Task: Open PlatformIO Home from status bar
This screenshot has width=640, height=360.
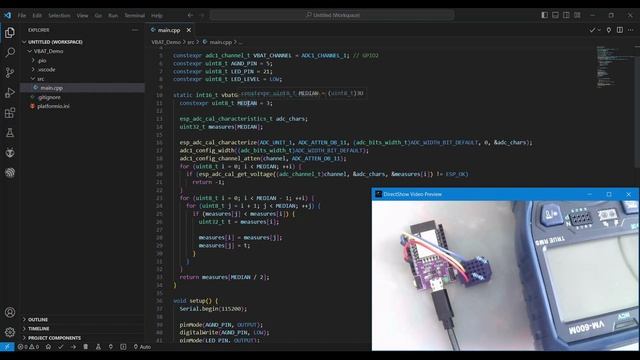Action: (x=48, y=347)
